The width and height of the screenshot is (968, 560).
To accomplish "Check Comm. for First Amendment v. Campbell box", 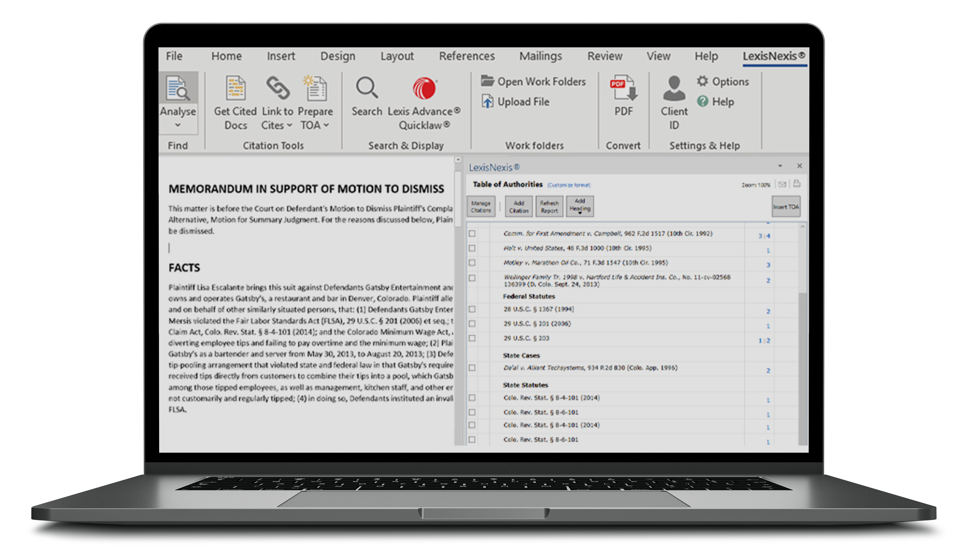I will coord(472,234).
